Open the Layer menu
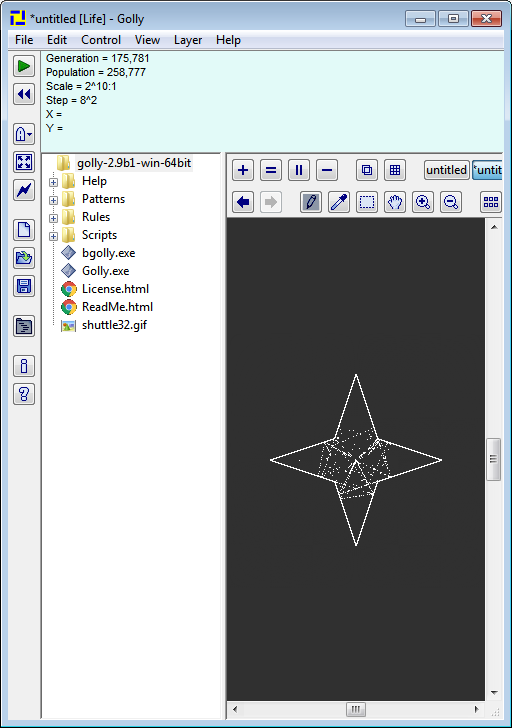Viewport: 512px width, 728px height. (x=188, y=40)
